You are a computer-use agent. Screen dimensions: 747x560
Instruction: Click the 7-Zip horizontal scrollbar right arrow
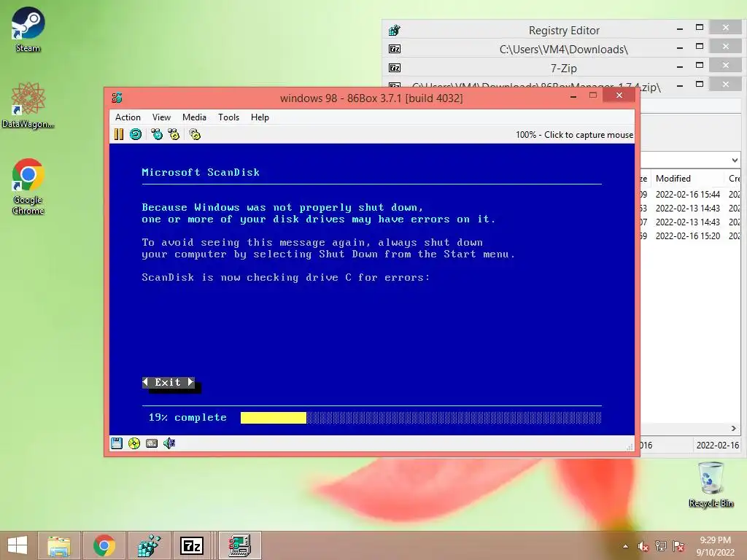point(734,429)
